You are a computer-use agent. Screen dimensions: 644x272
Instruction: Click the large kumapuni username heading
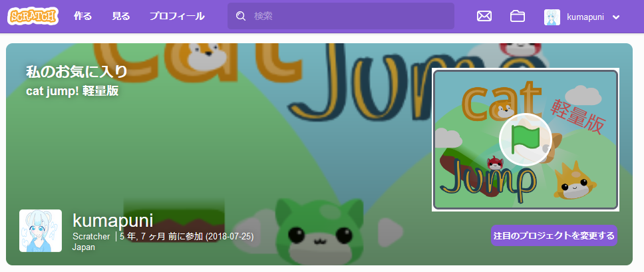click(x=112, y=220)
